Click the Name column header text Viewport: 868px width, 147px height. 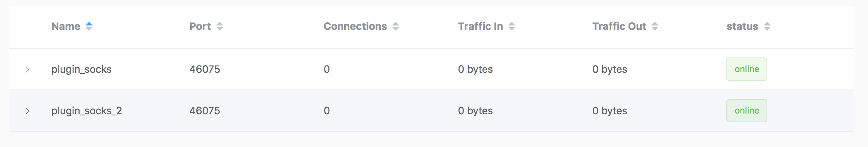coord(66,26)
